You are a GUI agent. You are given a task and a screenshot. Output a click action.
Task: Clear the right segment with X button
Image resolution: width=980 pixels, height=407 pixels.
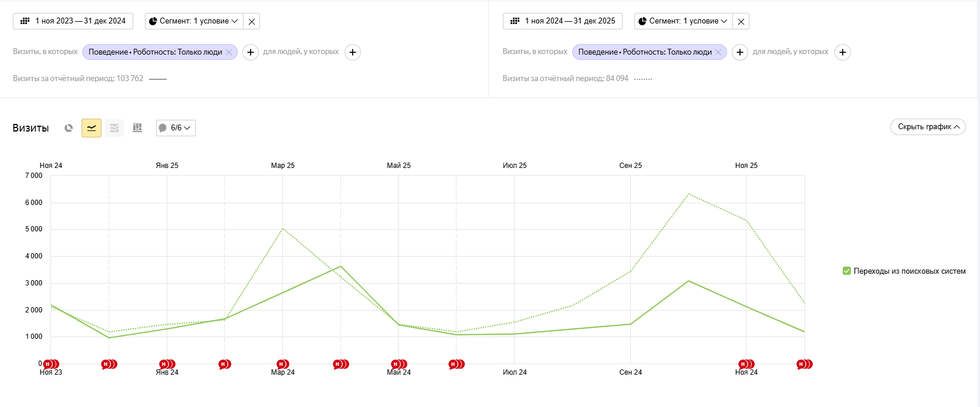pyautogui.click(x=741, y=22)
